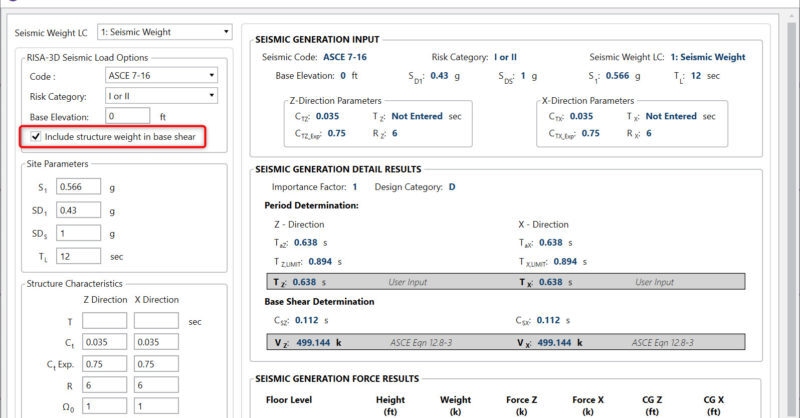Open the Seismic Weight LC dropdown

(168, 32)
